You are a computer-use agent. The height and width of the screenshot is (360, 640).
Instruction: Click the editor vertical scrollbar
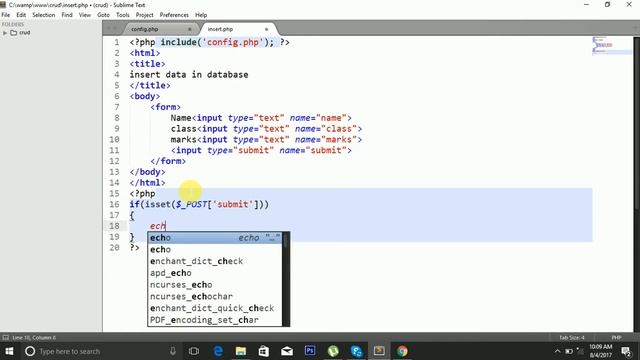pos(636,184)
